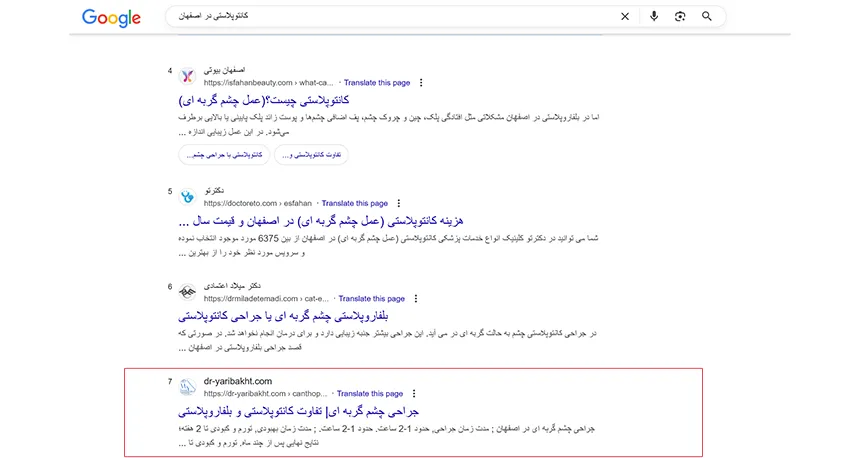Screen dimensions: 860x458
Task: Click the drmiladetemadi.com site favicon
Action: point(188,292)
